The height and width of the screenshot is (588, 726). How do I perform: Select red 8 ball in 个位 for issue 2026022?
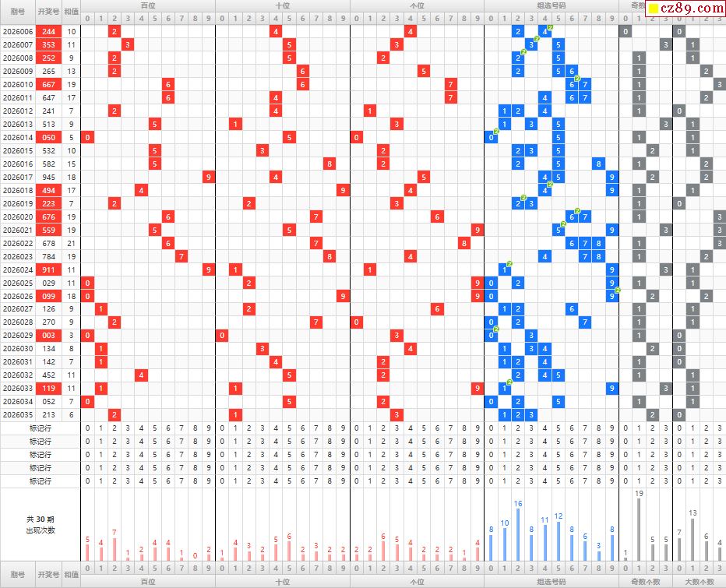(x=463, y=243)
